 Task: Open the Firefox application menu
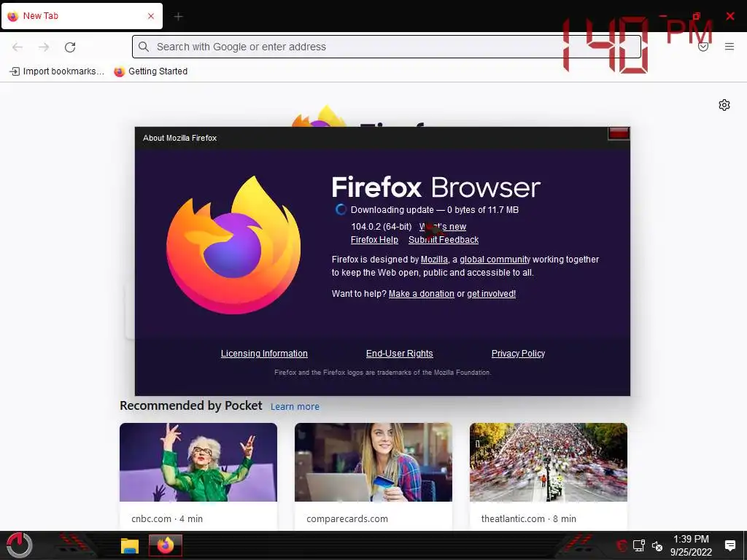tap(729, 47)
